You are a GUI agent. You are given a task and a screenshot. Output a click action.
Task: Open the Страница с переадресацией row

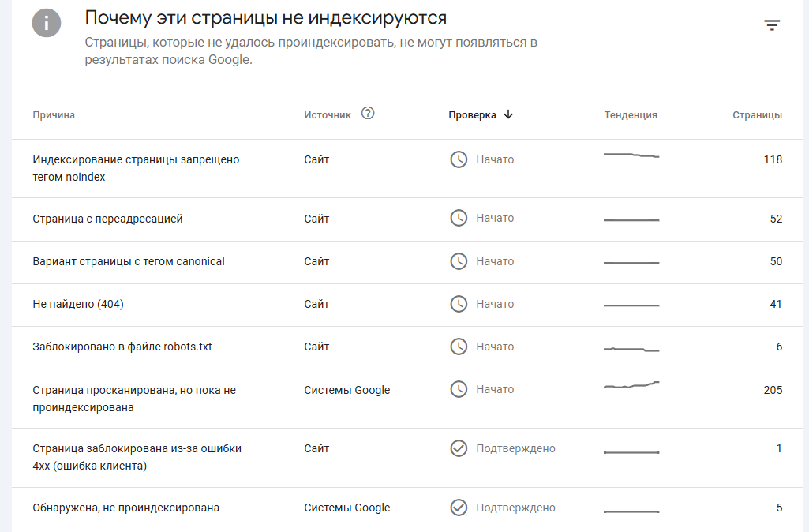pyautogui.click(x=107, y=219)
